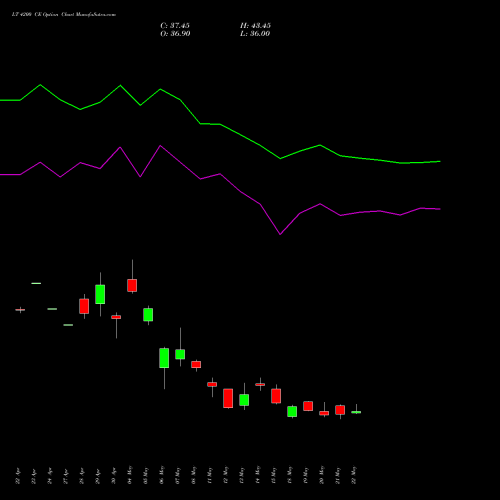
Task: Click the 06 May date label
Action: [162, 475]
